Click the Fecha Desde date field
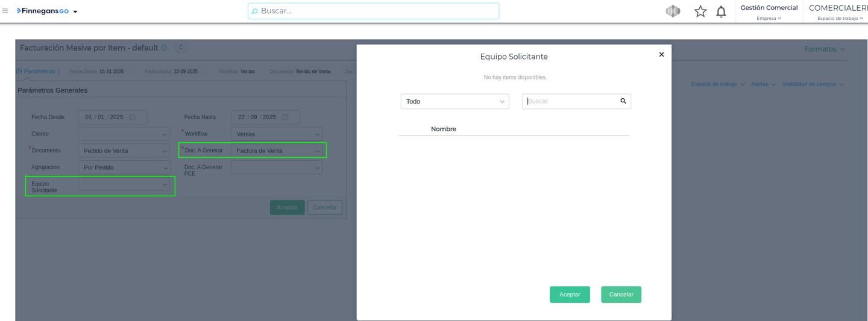This screenshot has width=868, height=321. [x=113, y=117]
